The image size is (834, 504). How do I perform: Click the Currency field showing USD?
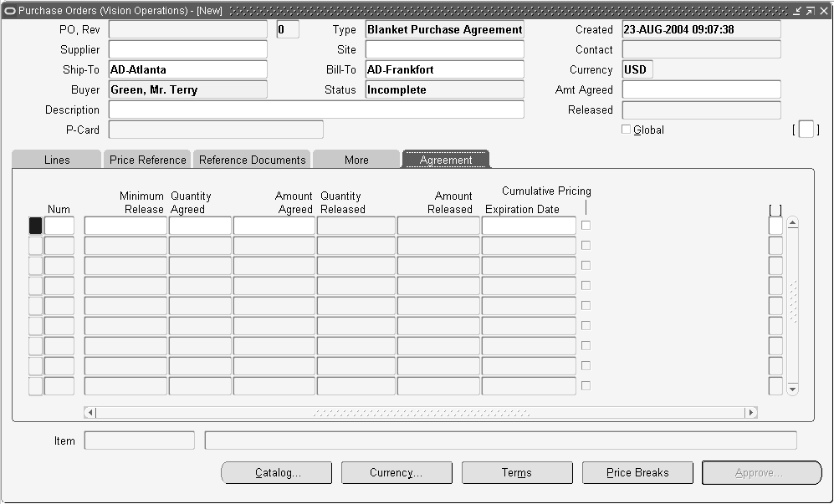[637, 69]
